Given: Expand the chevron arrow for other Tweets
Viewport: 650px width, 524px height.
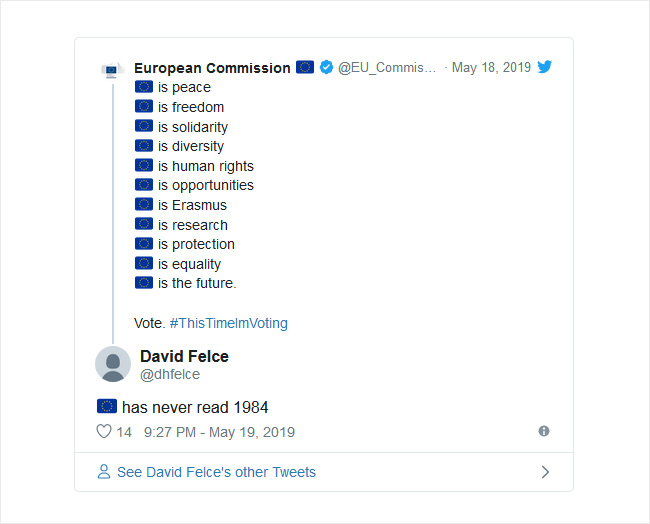Looking at the screenshot, I should click(545, 472).
